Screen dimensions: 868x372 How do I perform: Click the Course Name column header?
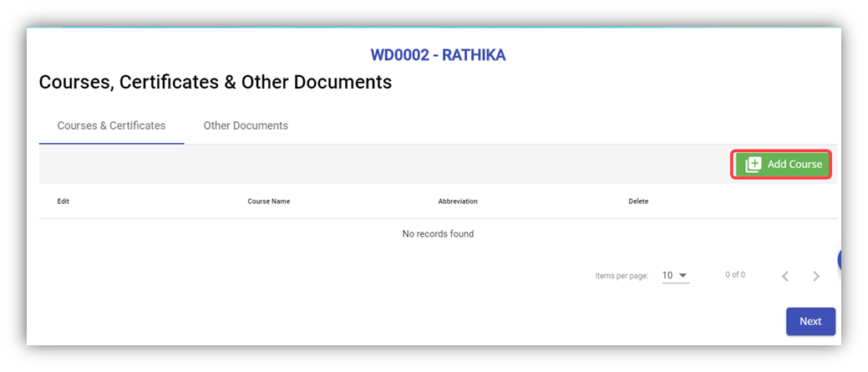[268, 201]
